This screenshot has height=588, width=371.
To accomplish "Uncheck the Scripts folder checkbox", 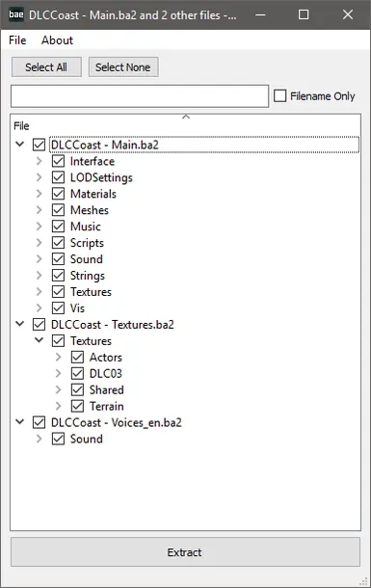I will pyautogui.click(x=58, y=243).
